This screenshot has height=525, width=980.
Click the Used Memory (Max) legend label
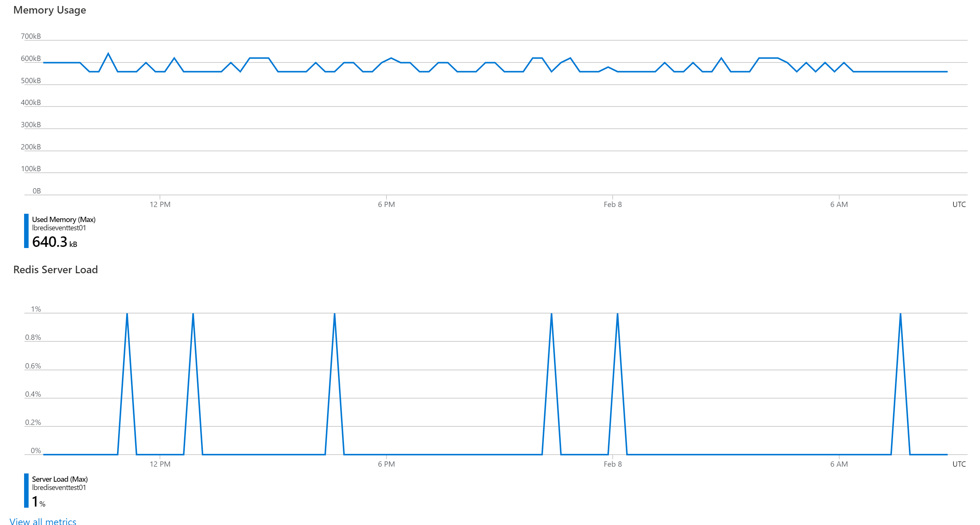64,219
